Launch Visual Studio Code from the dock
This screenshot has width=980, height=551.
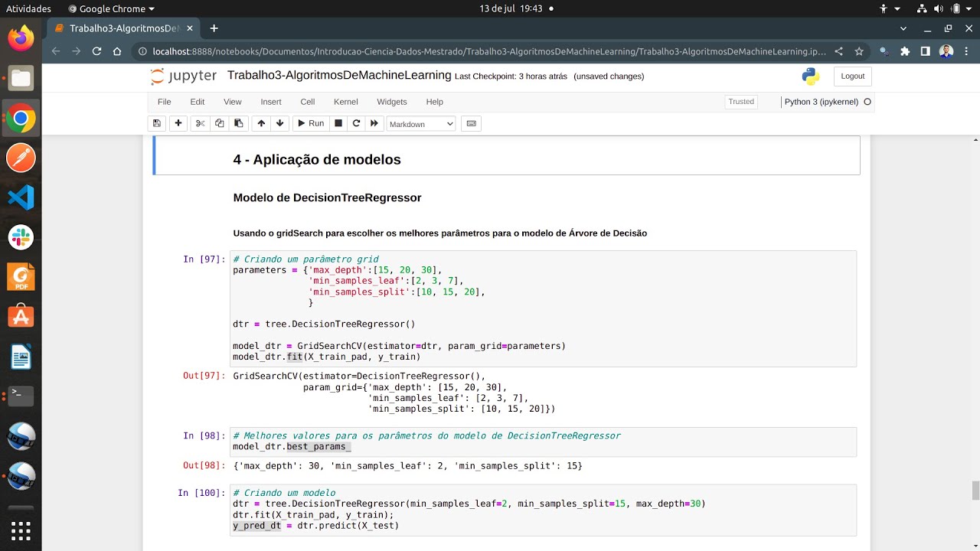[x=21, y=197]
